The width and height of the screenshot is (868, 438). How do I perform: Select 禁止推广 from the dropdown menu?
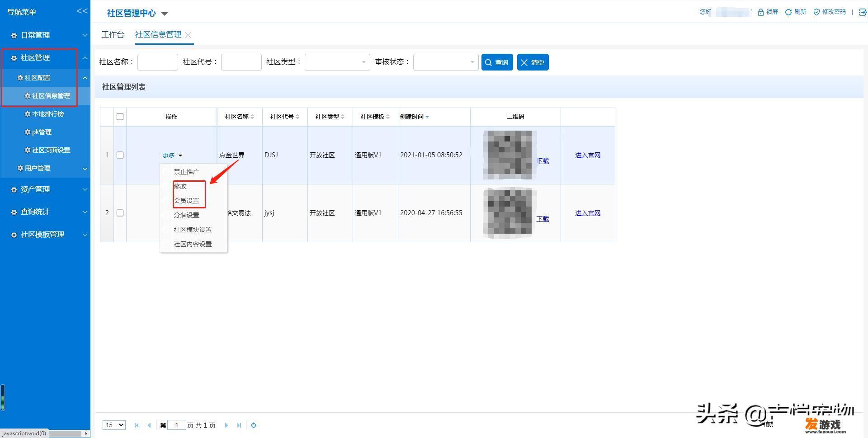186,172
